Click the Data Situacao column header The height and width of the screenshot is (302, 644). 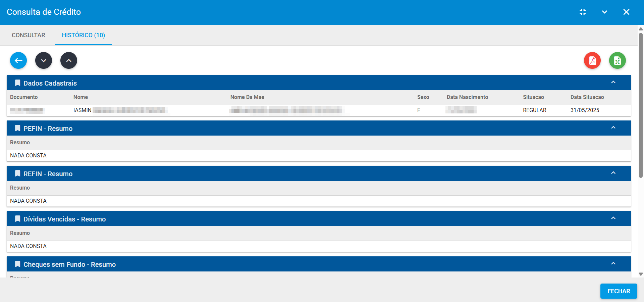click(x=587, y=97)
